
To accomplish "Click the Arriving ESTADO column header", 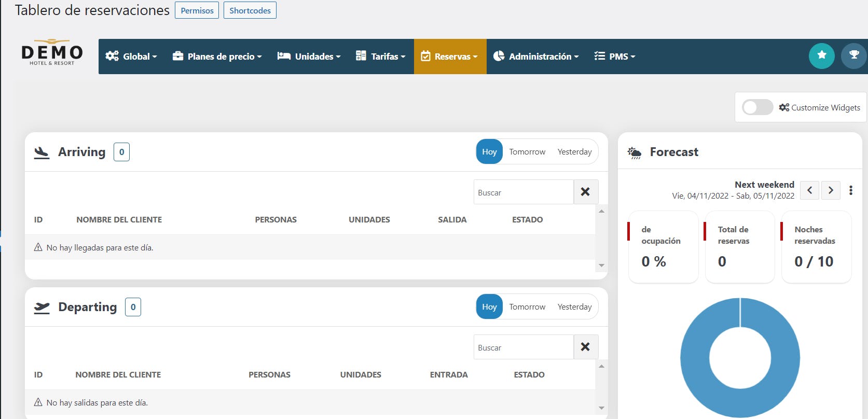I will [x=527, y=219].
